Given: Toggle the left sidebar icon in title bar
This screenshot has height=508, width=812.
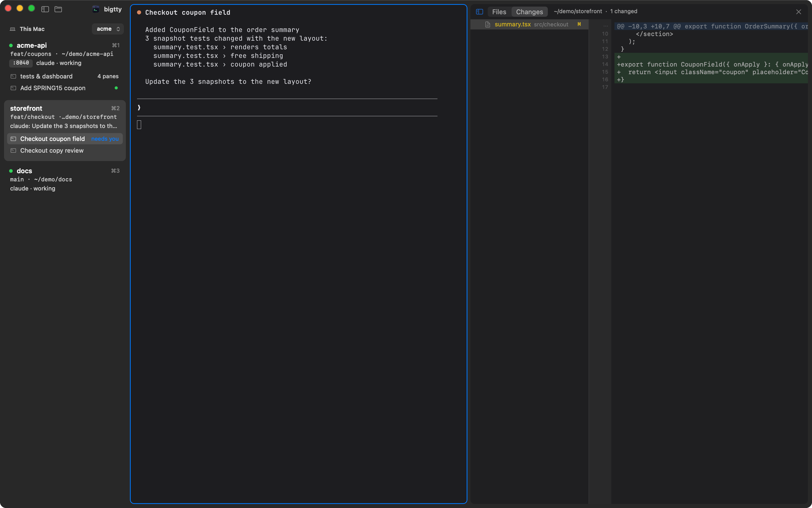Looking at the screenshot, I should [45, 9].
